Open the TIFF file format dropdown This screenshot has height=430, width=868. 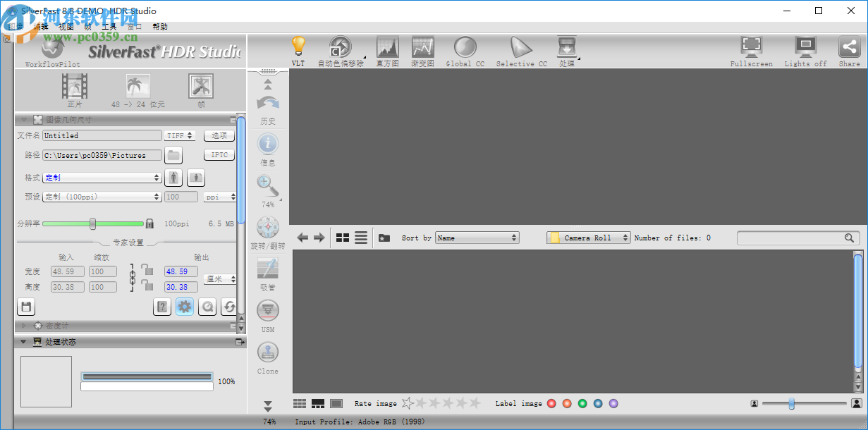(181, 135)
